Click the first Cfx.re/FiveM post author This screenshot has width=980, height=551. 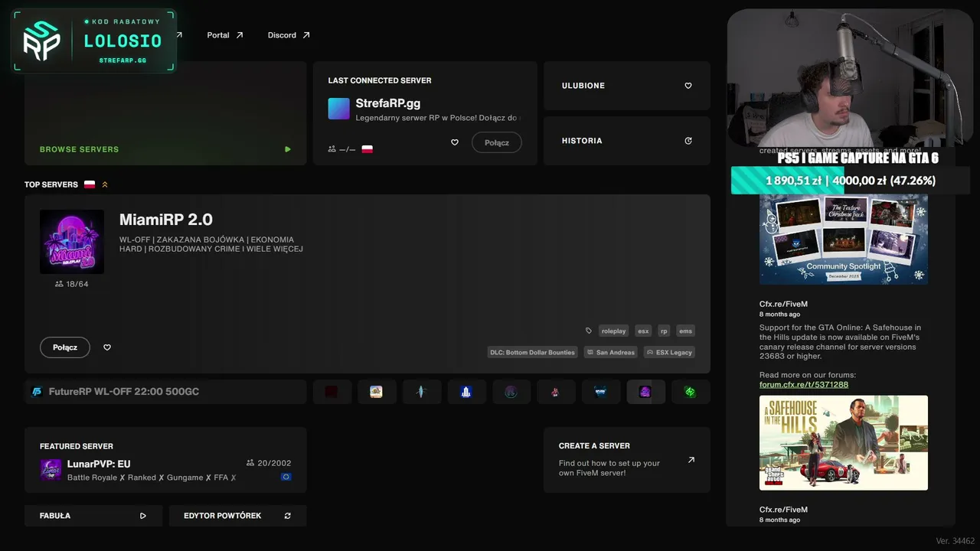coord(783,304)
